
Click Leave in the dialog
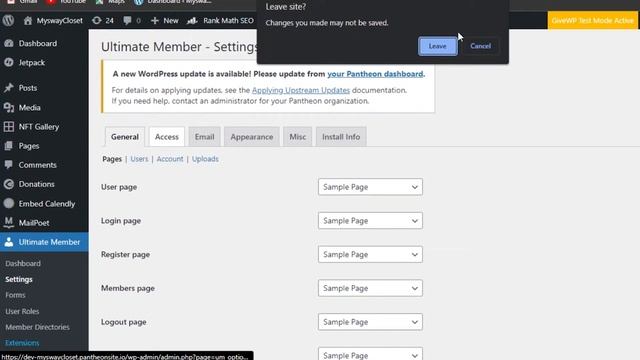[438, 46]
